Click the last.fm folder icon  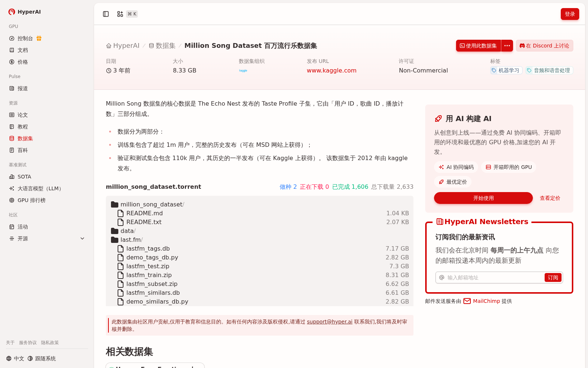pos(115,240)
